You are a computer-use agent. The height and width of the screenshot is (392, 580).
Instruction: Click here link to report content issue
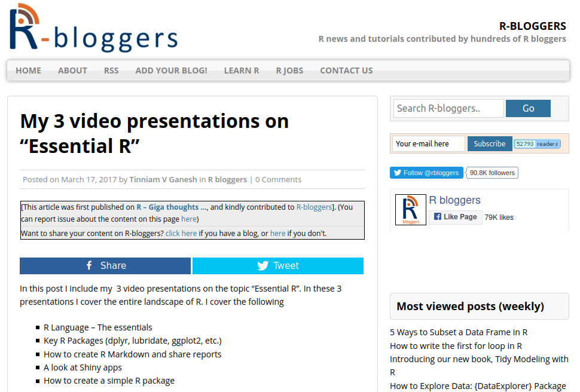coord(188,219)
